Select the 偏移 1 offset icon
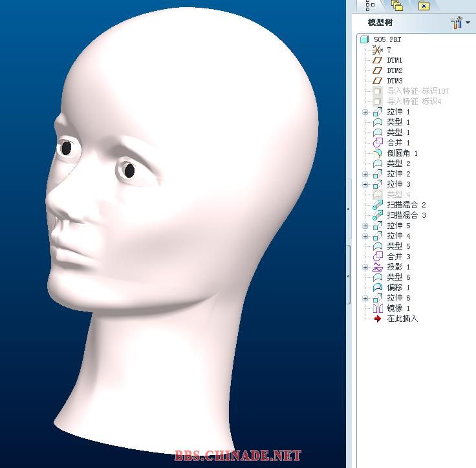476x468 pixels. coord(377,288)
